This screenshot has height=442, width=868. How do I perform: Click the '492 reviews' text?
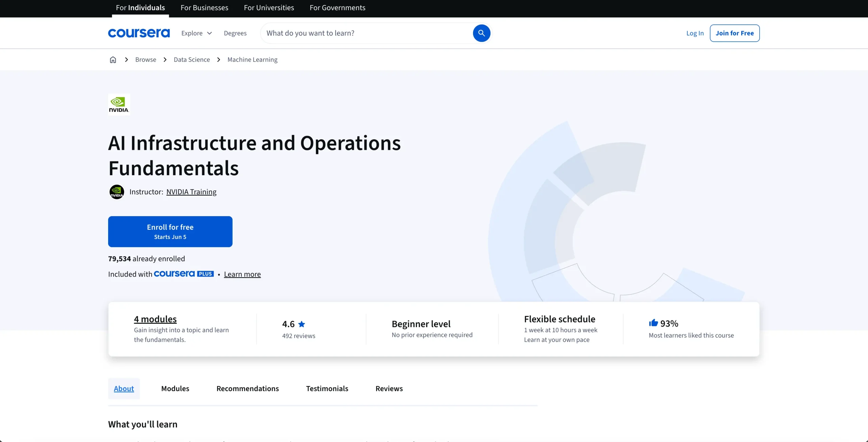[x=299, y=336]
